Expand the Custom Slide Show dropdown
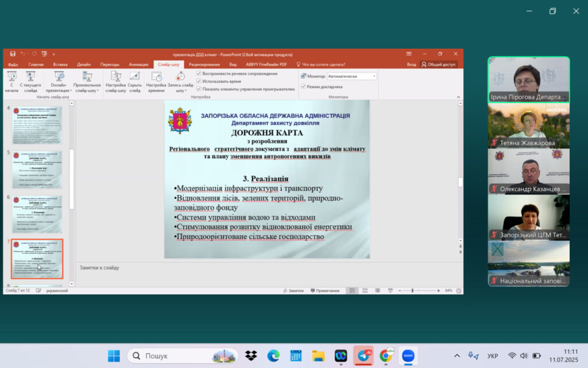 pyautogui.click(x=87, y=83)
